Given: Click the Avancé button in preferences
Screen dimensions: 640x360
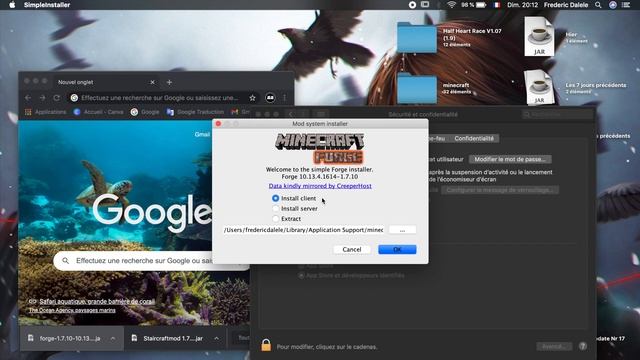Looking at the screenshot, I should (554, 347).
